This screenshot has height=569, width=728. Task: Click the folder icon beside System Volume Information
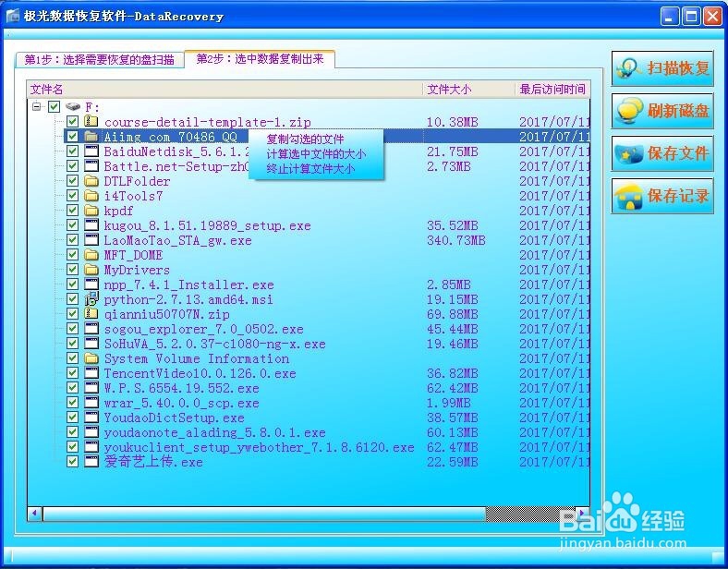click(91, 358)
